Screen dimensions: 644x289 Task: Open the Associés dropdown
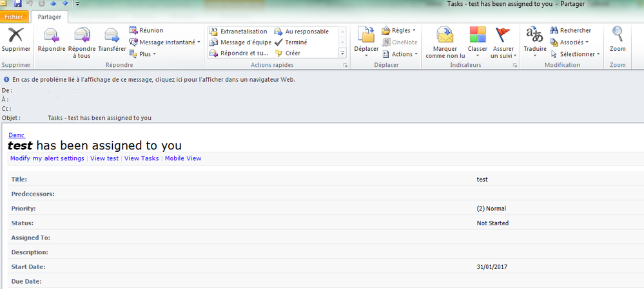tap(569, 42)
